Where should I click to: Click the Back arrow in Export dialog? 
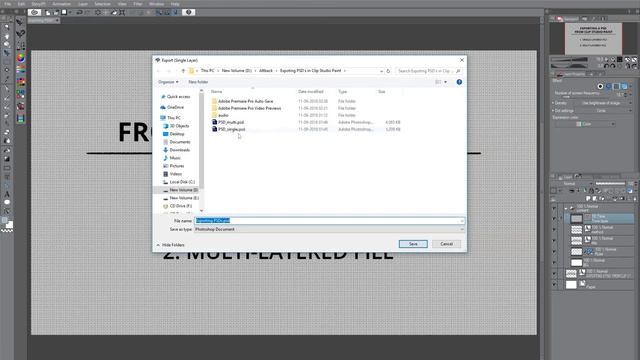point(159,71)
